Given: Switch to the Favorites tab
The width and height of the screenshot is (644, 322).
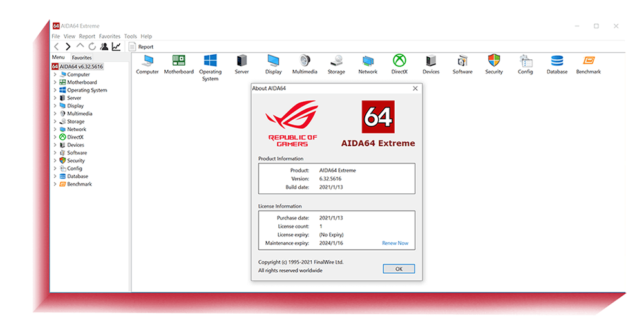Looking at the screenshot, I should point(82,57).
